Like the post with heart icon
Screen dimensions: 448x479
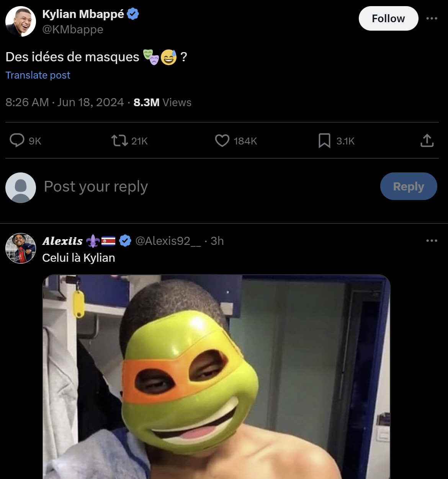pos(222,141)
